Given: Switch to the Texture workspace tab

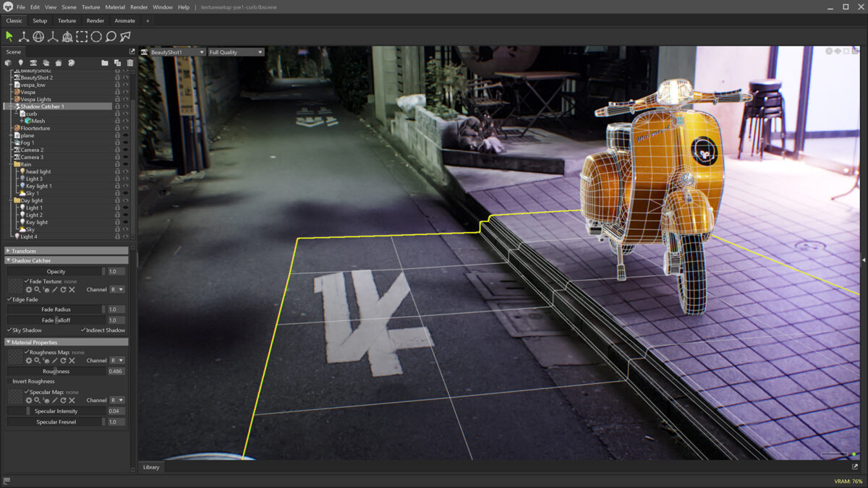Looking at the screenshot, I should [67, 20].
